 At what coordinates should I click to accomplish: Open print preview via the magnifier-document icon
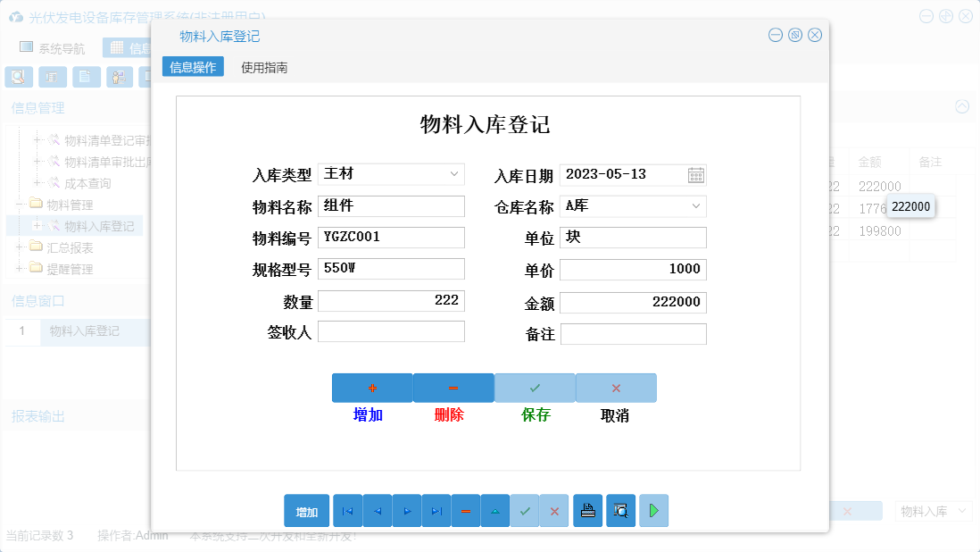pos(619,510)
